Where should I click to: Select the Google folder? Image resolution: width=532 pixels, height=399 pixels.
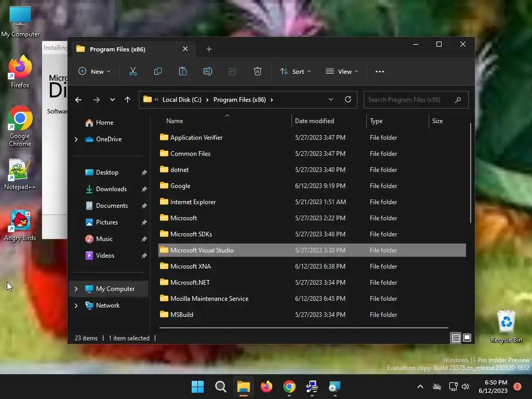[x=312, y=186]
